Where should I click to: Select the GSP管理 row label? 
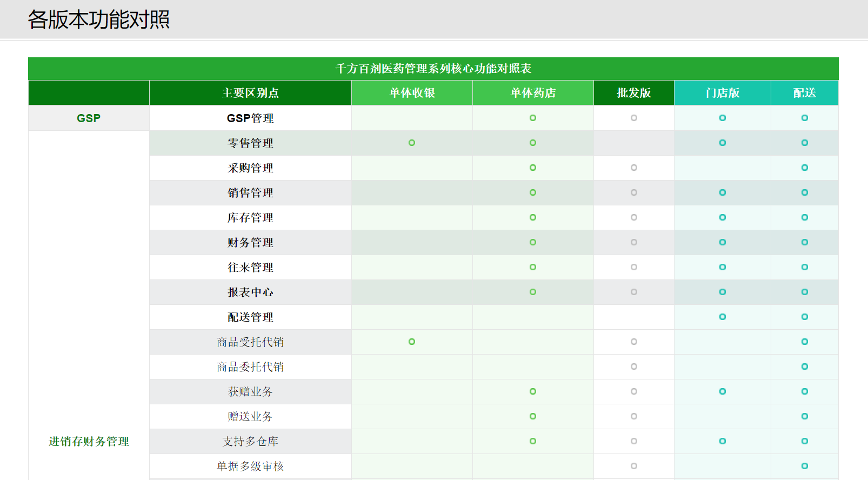pos(250,118)
